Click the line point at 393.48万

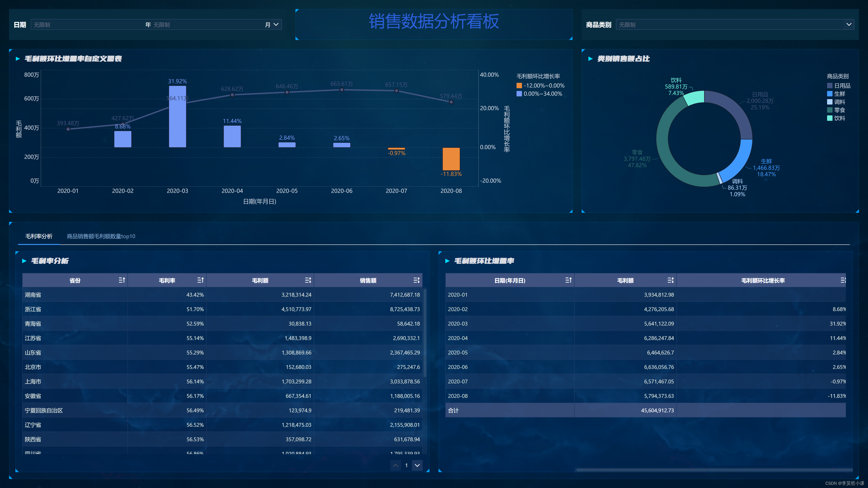point(68,129)
